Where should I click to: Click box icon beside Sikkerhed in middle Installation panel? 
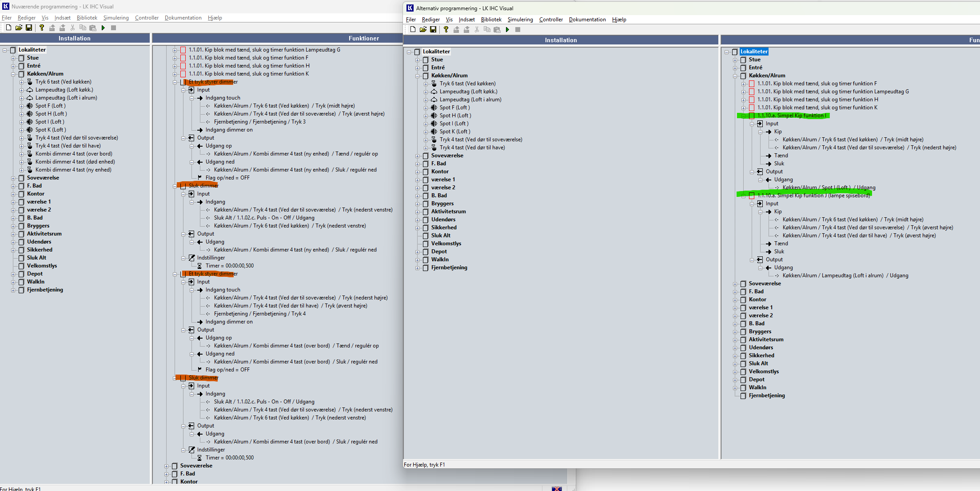[x=426, y=228]
